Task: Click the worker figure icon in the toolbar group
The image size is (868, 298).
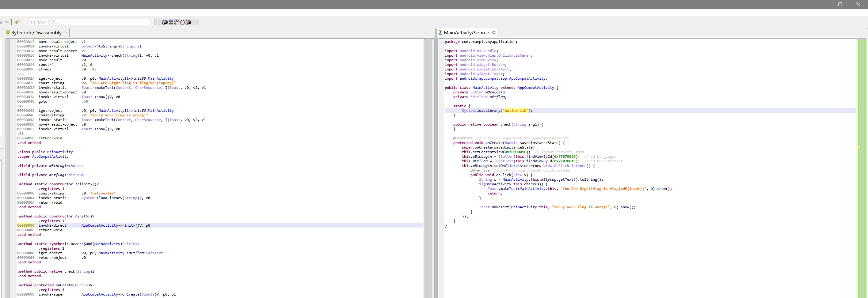Action: click(x=171, y=22)
